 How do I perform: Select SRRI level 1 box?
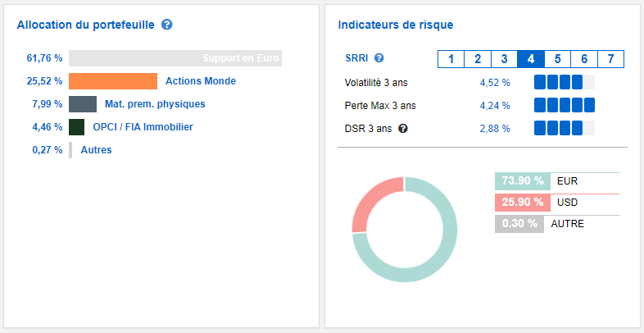(x=451, y=59)
